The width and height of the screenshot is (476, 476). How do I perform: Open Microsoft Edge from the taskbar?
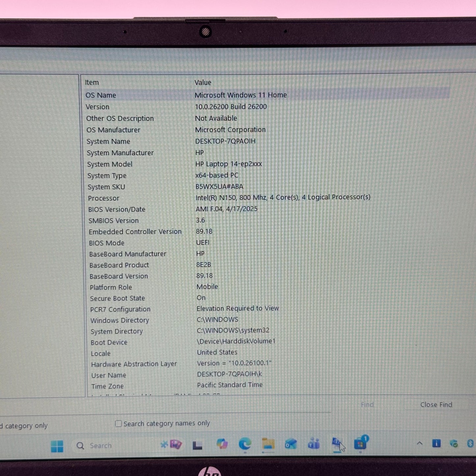(245, 444)
